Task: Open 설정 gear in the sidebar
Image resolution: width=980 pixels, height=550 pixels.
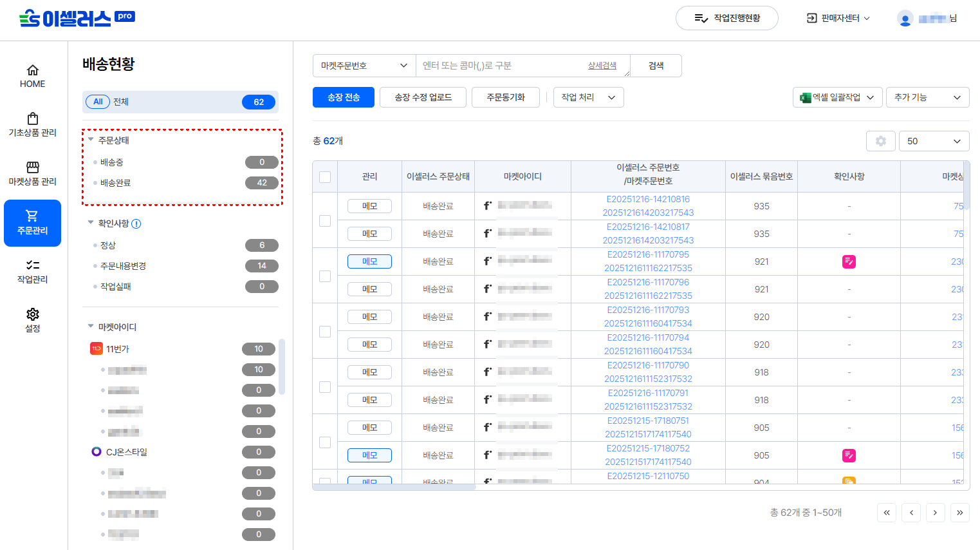Action: [32, 320]
